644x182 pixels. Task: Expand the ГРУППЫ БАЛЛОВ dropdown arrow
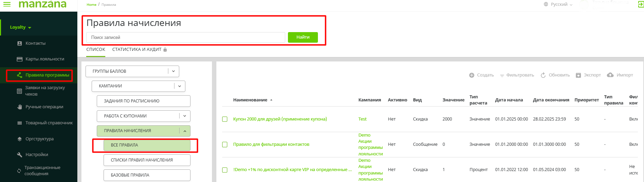[x=173, y=71]
